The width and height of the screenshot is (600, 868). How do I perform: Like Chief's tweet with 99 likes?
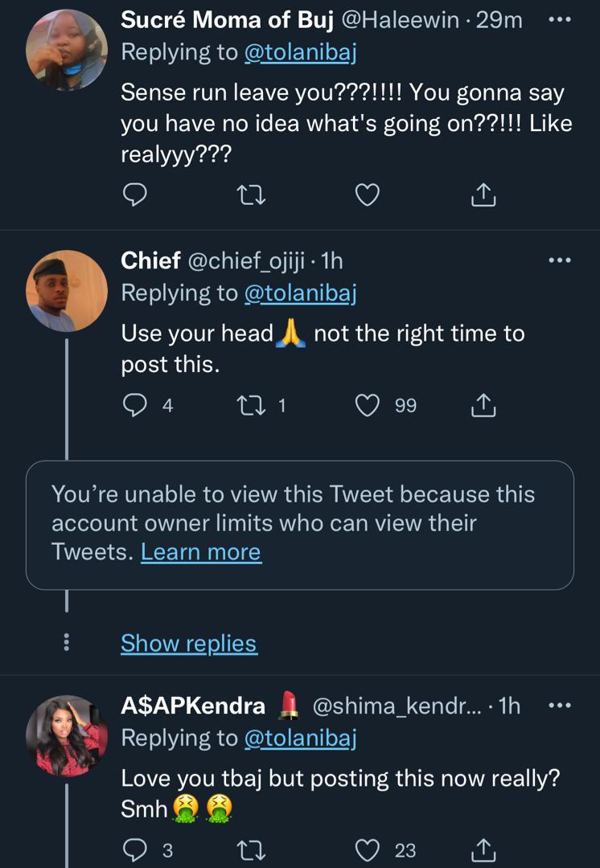click(368, 406)
